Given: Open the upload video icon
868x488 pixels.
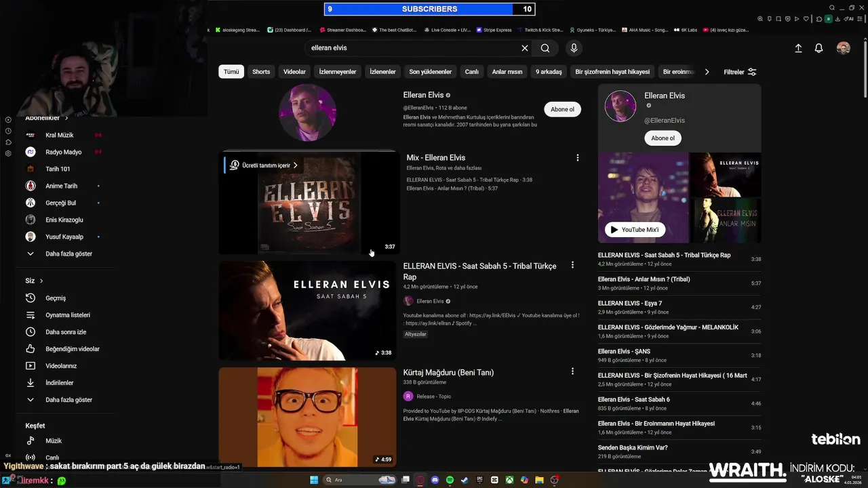Looking at the screenshot, I should 798,48.
